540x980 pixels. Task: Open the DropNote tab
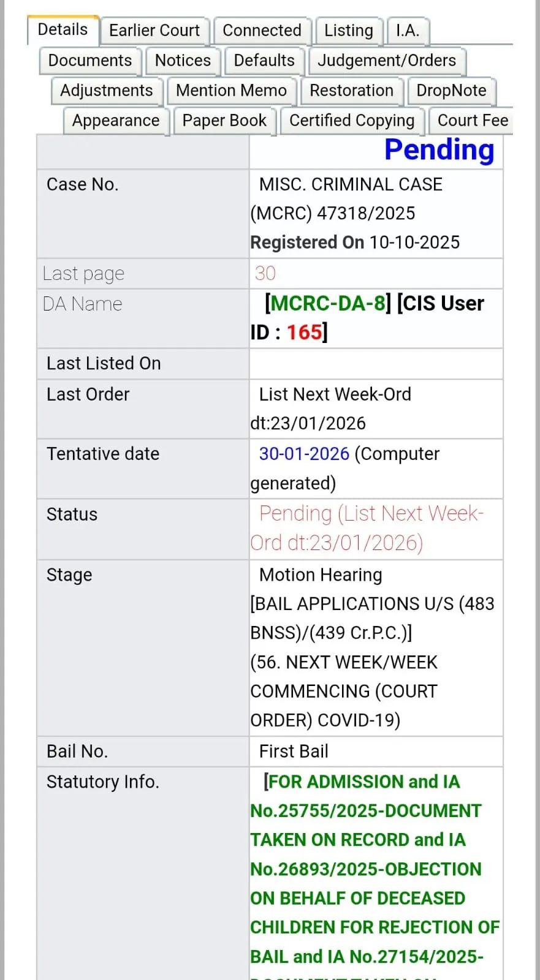tap(451, 91)
